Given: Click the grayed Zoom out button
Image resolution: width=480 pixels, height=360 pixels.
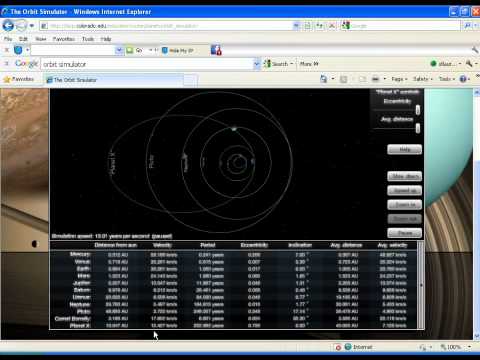Looking at the screenshot, I should pos(404,219).
